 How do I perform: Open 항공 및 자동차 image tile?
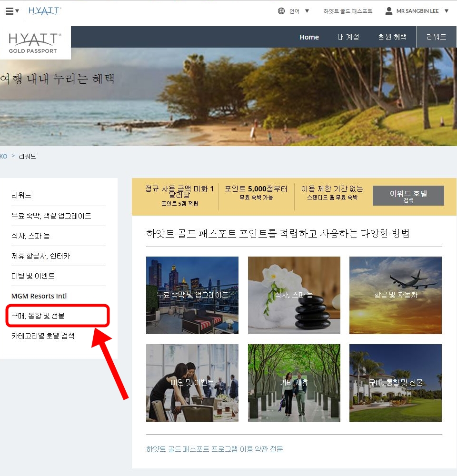396,295
